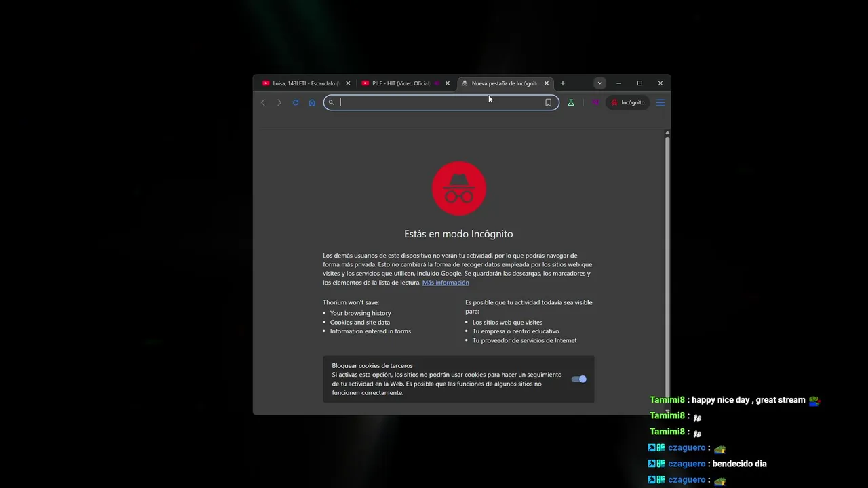Toggle Bloquear cookies de terceros switch
Screen dimensions: 868x488
[x=579, y=379]
